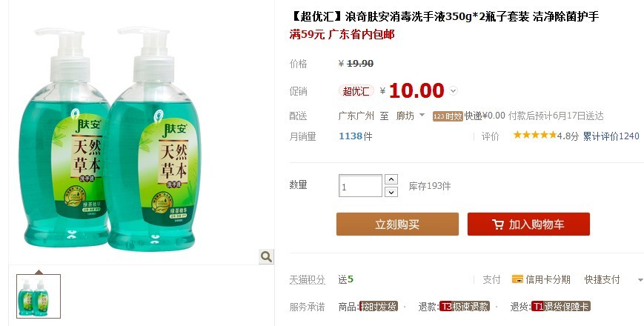
Task: Expand the promotion price dropdown arrow
Action: tap(453, 90)
